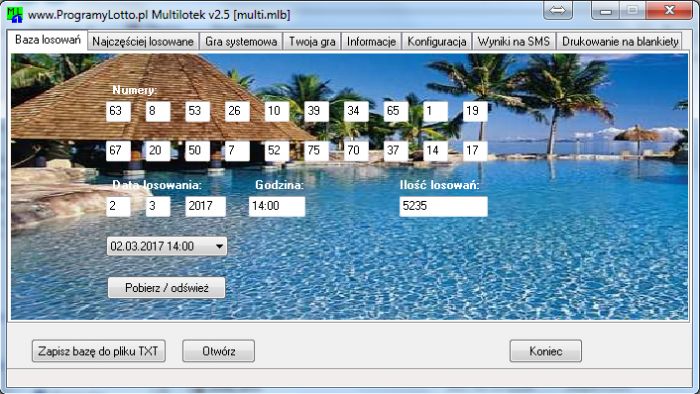Open the Gra systemowa tab
Screen dimensions: 700x394
pyautogui.click(x=241, y=41)
